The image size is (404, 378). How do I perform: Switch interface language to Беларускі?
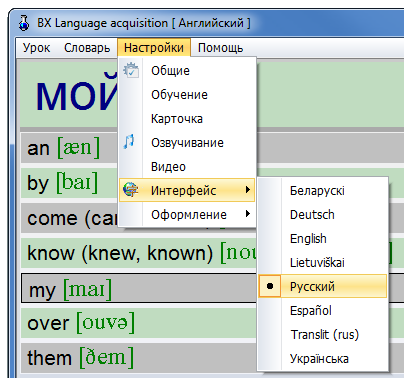pyautogui.click(x=323, y=191)
